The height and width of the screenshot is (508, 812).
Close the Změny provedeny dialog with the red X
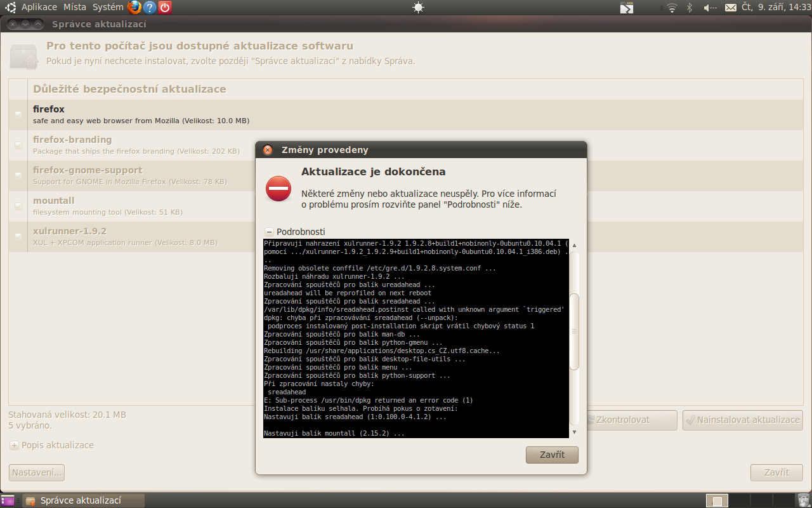click(268, 150)
